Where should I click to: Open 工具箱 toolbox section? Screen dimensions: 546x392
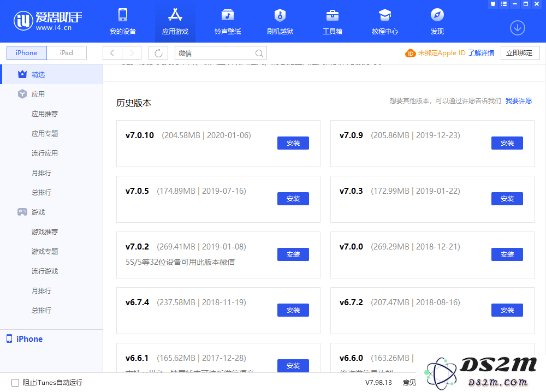tap(333, 21)
